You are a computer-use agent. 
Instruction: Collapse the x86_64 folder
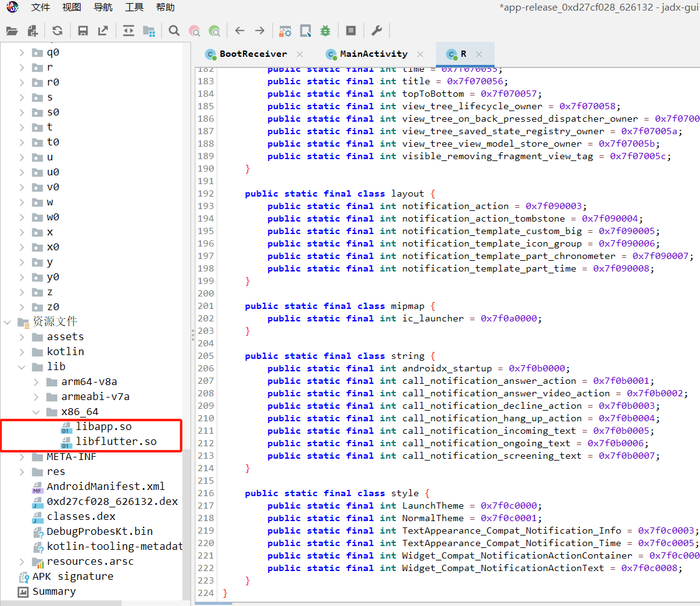click(x=36, y=412)
